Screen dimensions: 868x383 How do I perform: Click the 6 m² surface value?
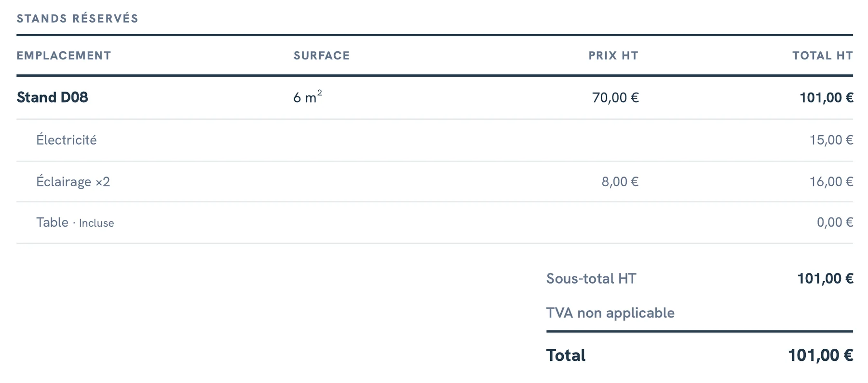308,97
